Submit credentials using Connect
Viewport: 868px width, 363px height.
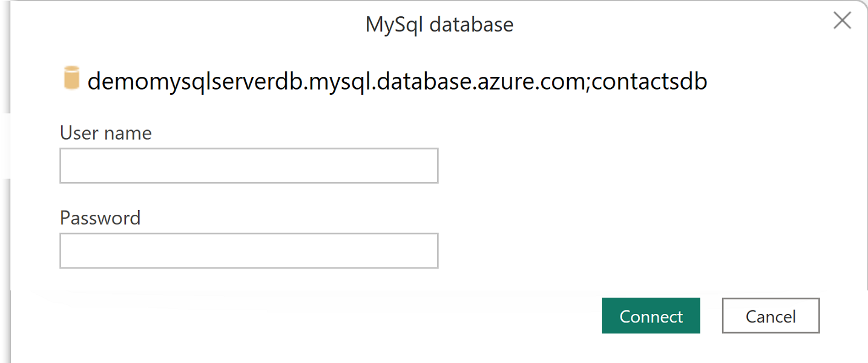pos(651,316)
